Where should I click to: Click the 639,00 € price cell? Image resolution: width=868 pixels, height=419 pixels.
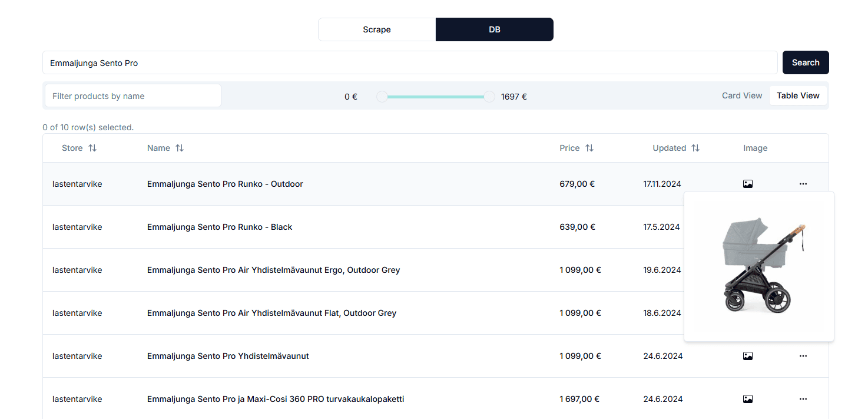tap(577, 227)
